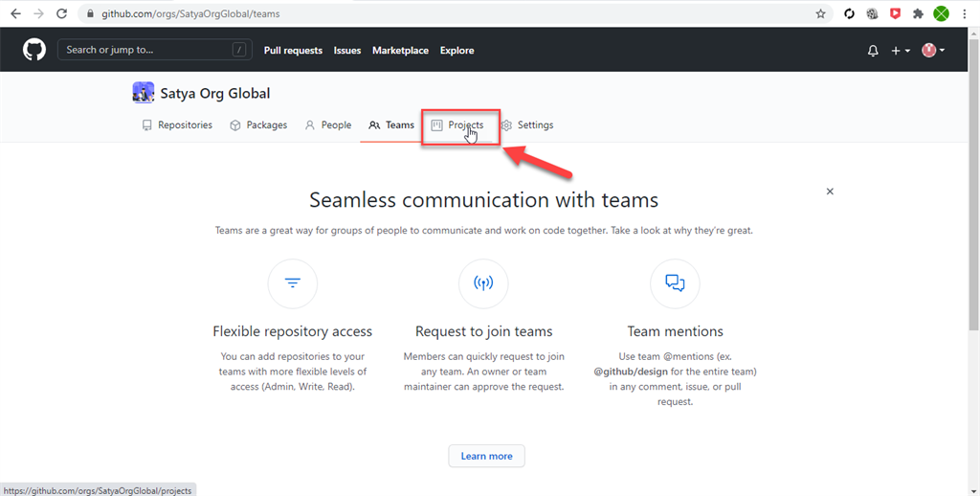Open the user avatar account menu

932,51
